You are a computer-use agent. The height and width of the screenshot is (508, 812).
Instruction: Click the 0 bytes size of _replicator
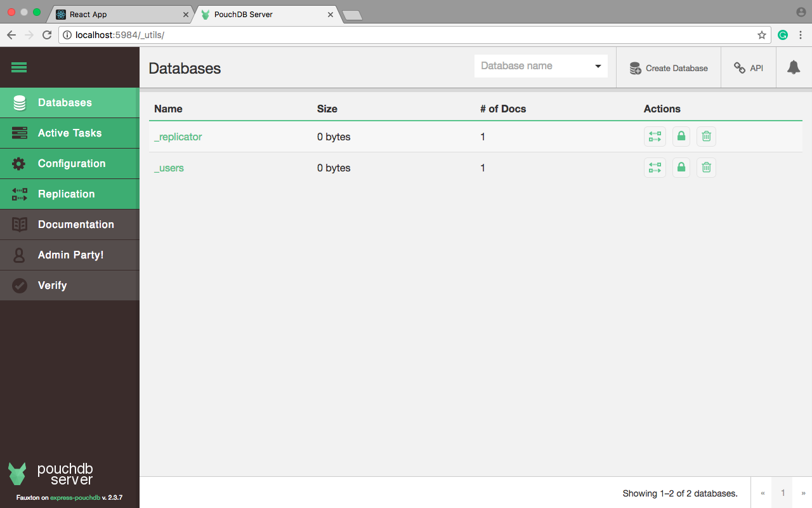[334, 137]
